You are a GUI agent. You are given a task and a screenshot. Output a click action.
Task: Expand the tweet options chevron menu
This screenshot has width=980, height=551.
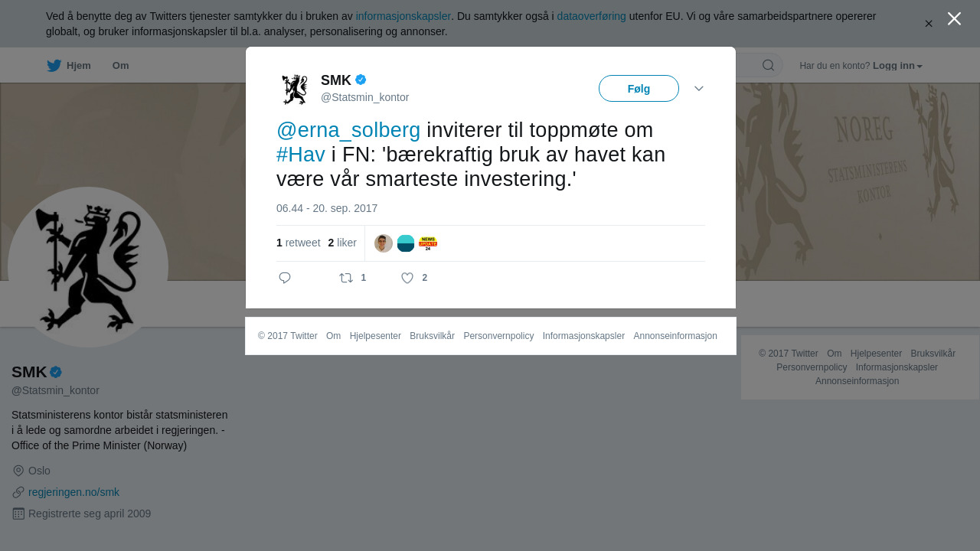click(699, 89)
